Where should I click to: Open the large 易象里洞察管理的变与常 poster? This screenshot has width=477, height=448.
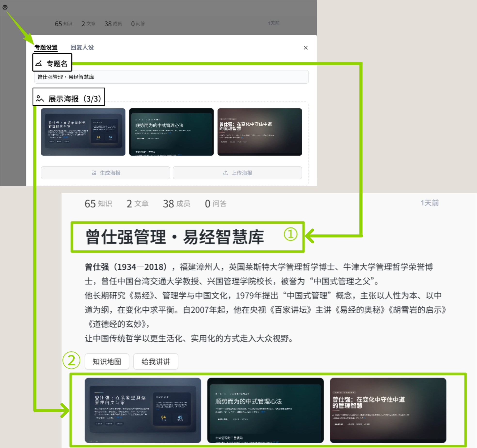(x=143, y=410)
